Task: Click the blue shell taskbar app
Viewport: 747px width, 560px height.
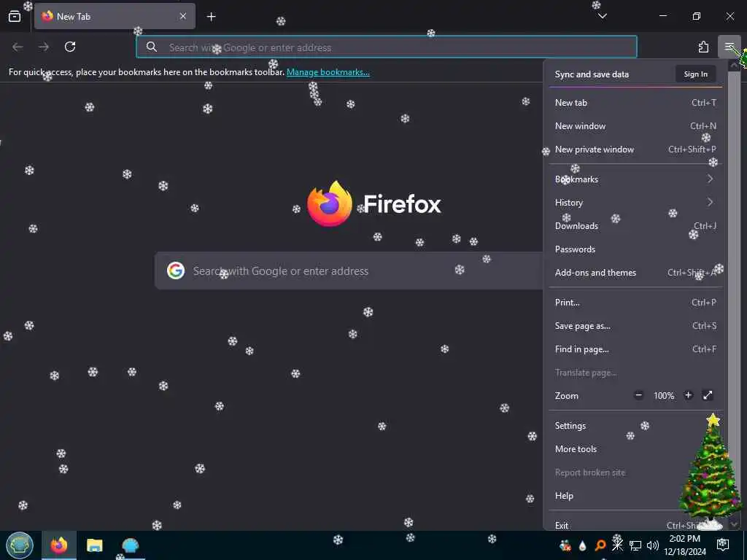Action: (x=130, y=545)
